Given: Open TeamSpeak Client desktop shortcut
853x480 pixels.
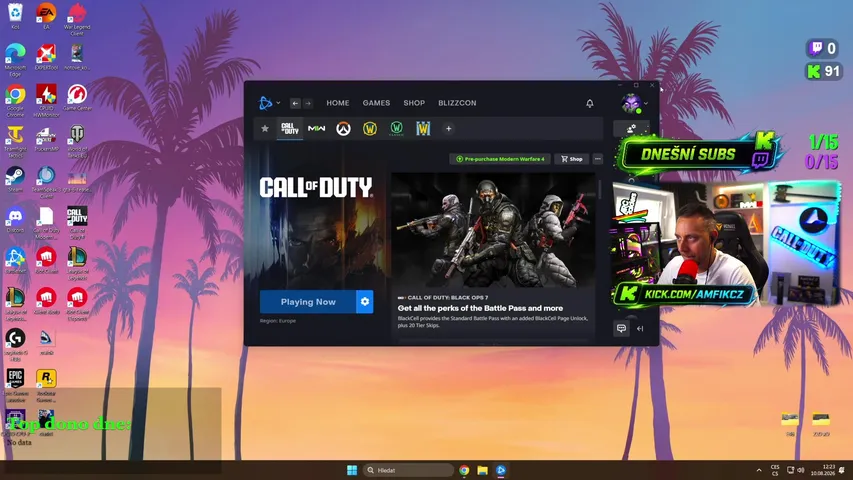Looking at the screenshot, I should [x=46, y=182].
